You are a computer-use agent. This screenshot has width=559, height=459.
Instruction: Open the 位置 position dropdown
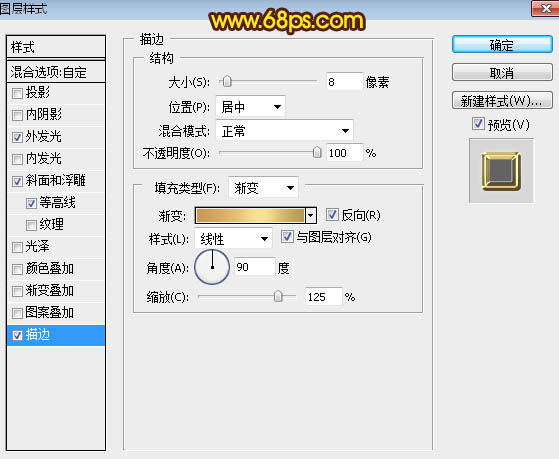coord(250,107)
